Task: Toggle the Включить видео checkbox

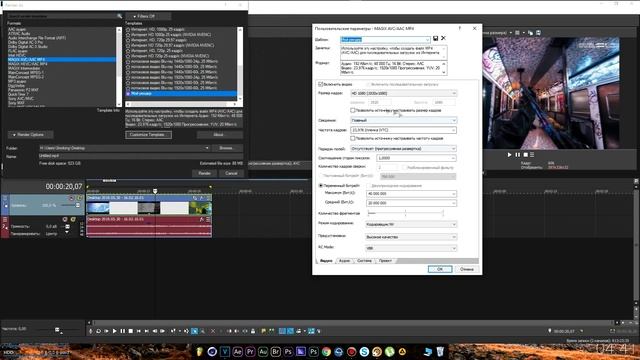Action: point(320,84)
